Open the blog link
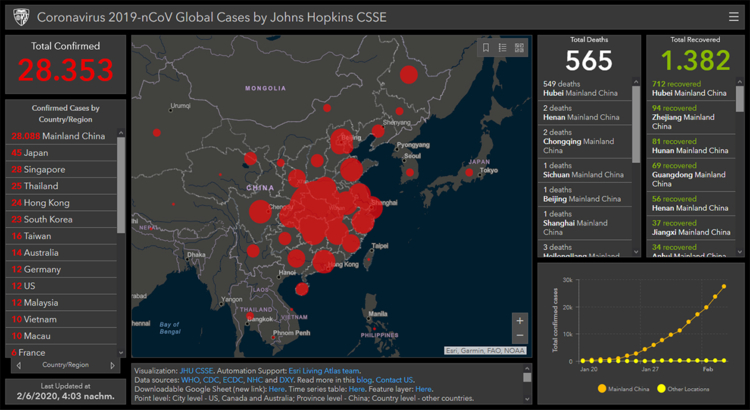Image resolution: width=750 pixels, height=410 pixels. pos(364,380)
